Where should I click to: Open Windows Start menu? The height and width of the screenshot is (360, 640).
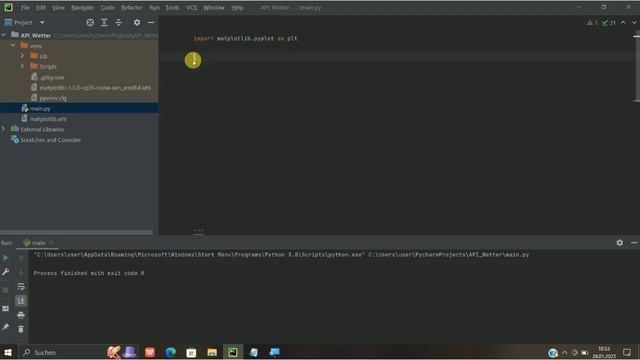click(x=8, y=352)
